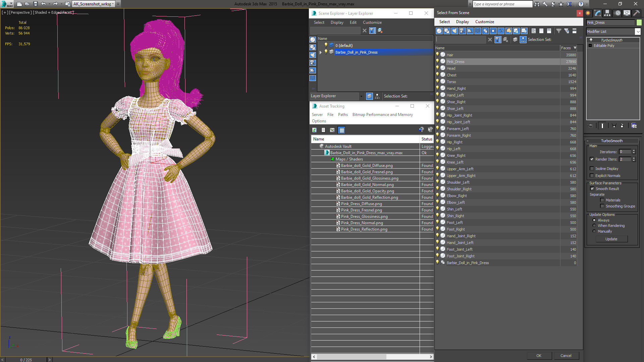This screenshot has width=644, height=362.
Task: Open the Paths menu in Asset Tracking
Action: click(x=343, y=115)
